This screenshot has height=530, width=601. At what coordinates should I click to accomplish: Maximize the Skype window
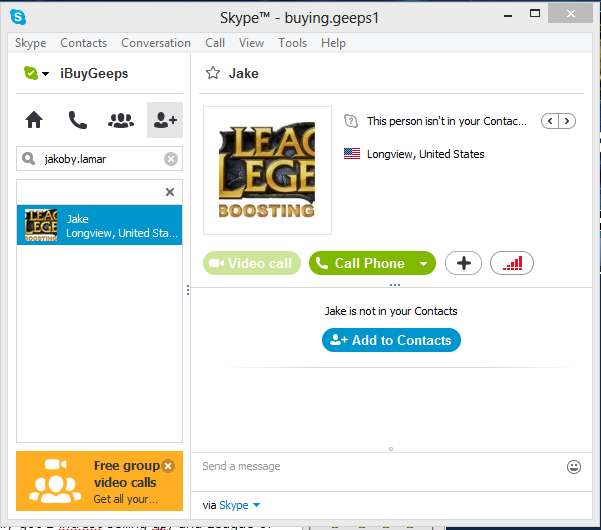[x=535, y=14]
